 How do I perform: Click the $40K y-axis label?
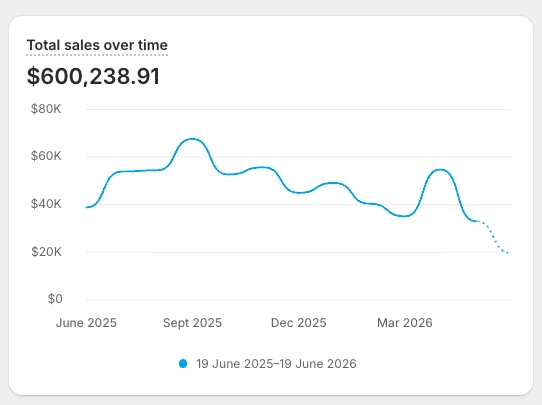point(46,204)
